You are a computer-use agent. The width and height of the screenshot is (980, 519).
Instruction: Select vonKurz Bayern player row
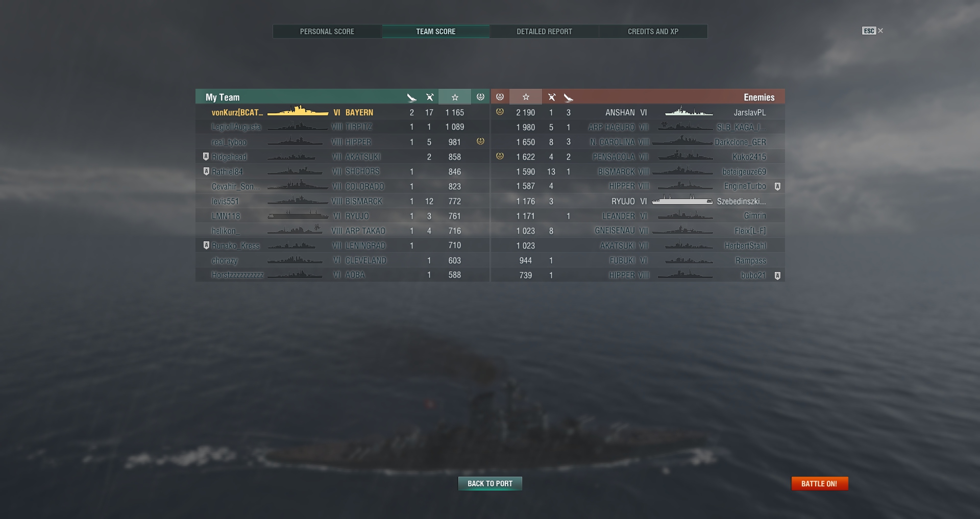coord(342,112)
